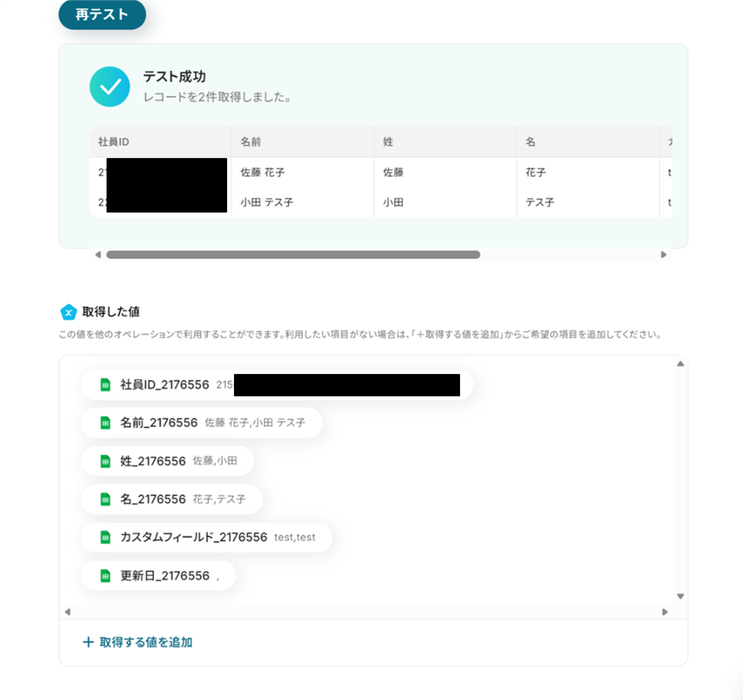
Task: Click the sheet icon beside 名前_2176556
Action: pos(106,423)
